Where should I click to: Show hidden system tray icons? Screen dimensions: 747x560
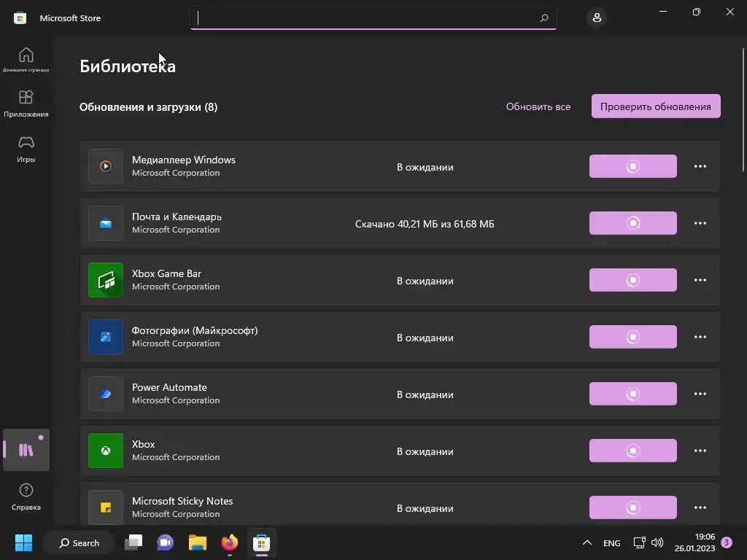pyautogui.click(x=587, y=542)
